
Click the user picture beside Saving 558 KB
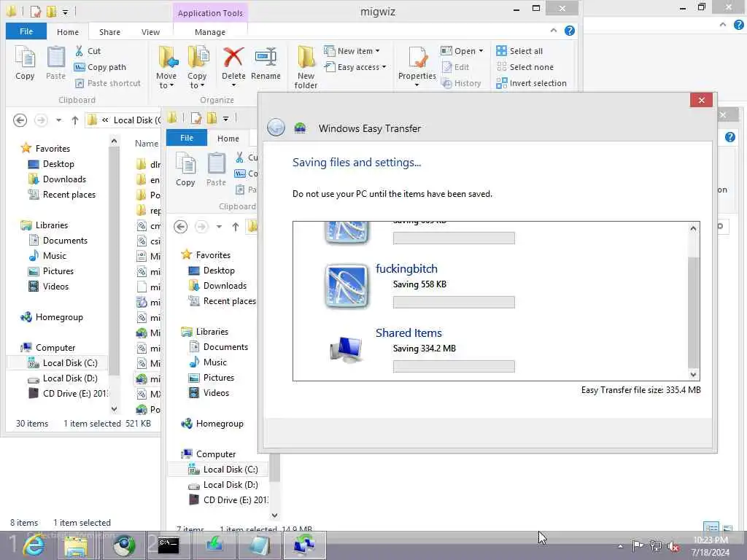pos(347,286)
